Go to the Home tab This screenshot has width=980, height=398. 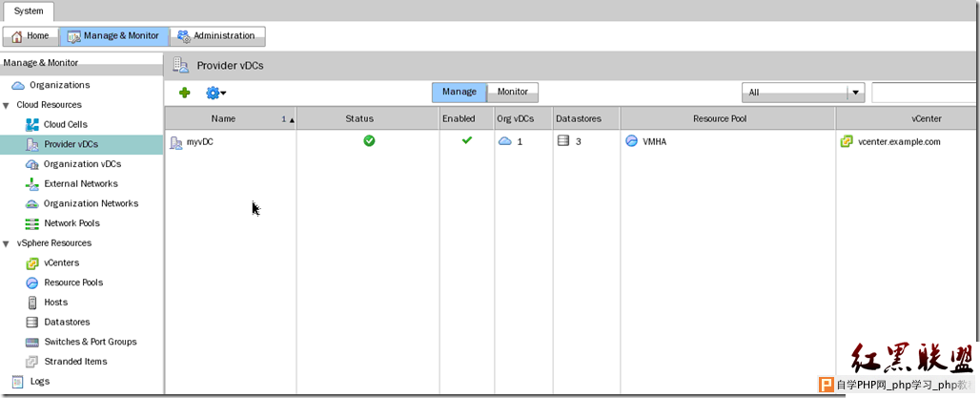click(x=31, y=36)
